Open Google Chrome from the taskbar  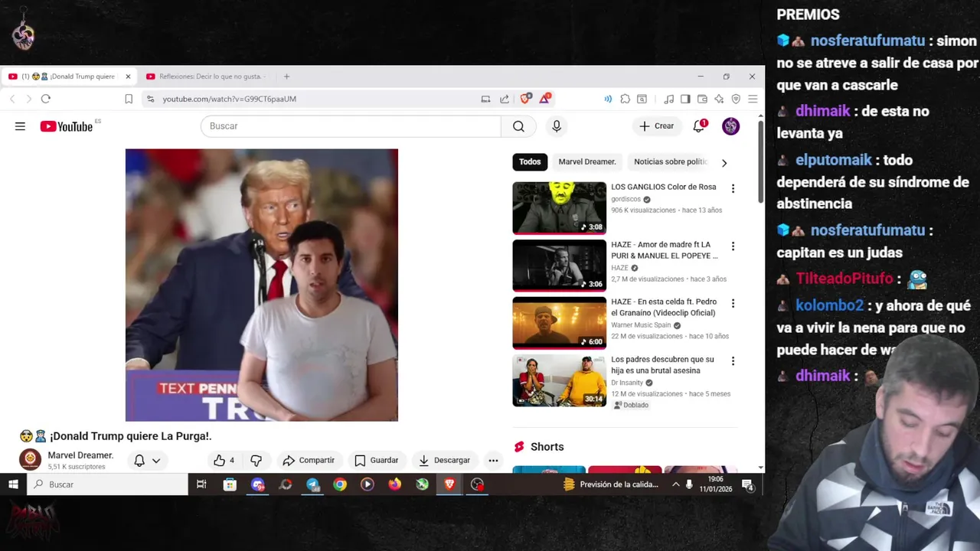pos(340,484)
